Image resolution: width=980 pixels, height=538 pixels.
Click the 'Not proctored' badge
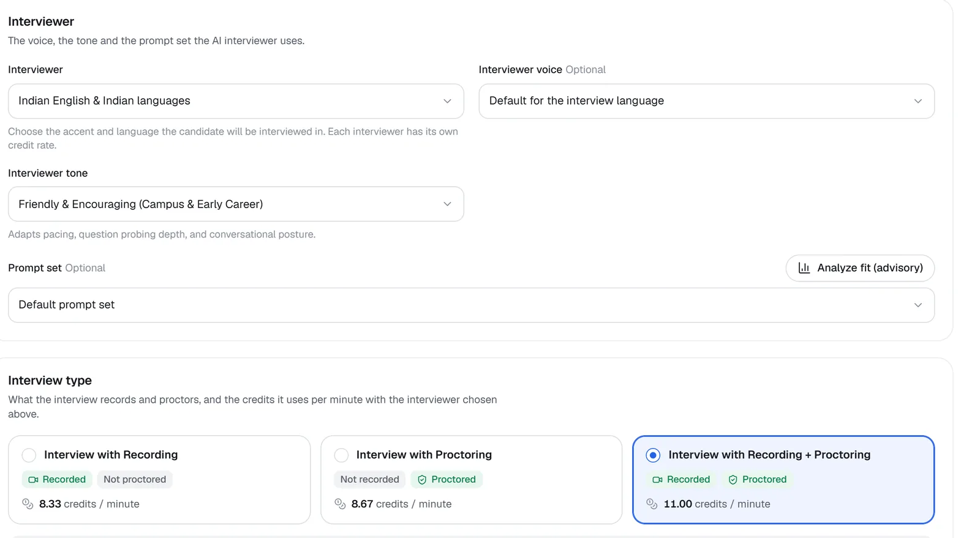[x=135, y=479]
